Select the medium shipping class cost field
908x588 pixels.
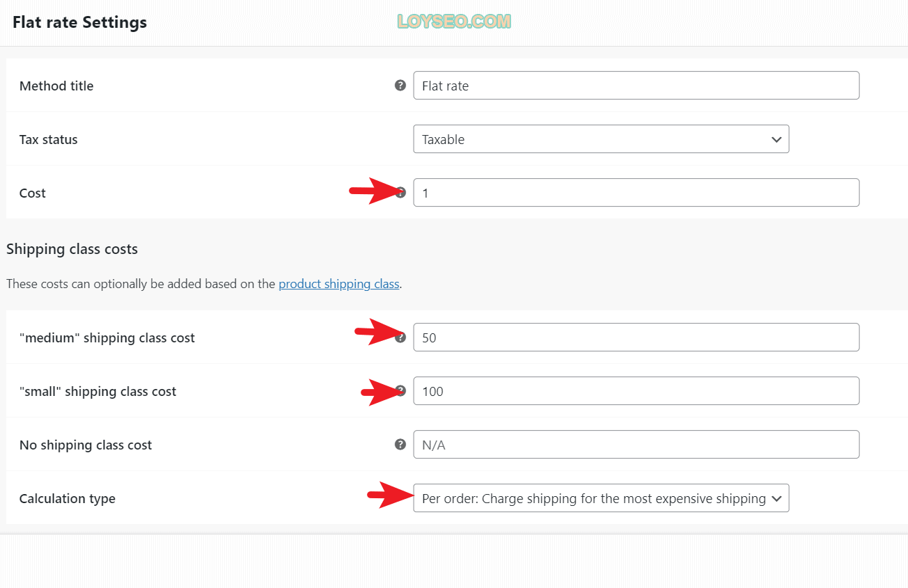[636, 337]
